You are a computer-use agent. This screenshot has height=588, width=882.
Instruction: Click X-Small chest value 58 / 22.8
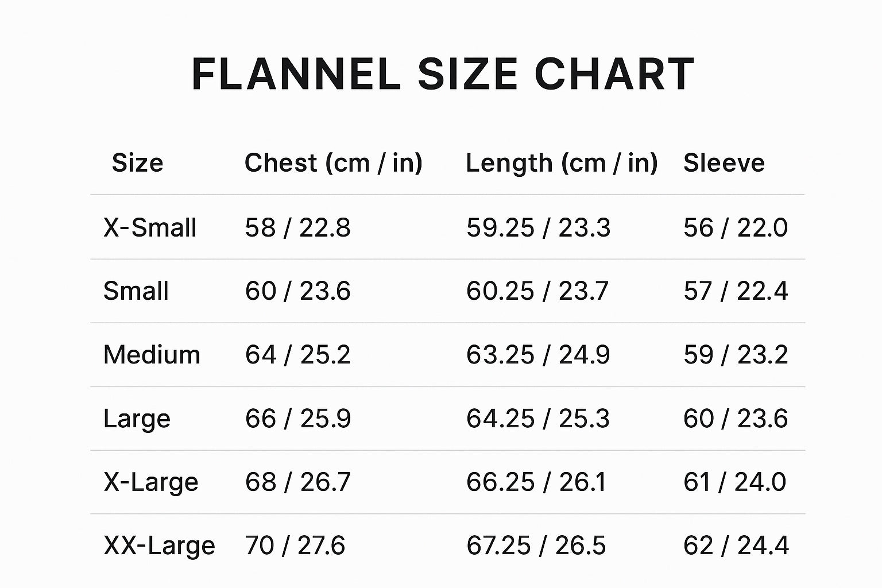[x=297, y=228]
